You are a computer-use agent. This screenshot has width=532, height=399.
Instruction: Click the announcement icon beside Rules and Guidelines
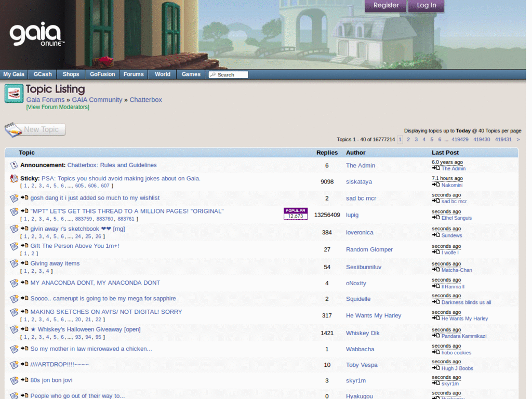coord(14,165)
